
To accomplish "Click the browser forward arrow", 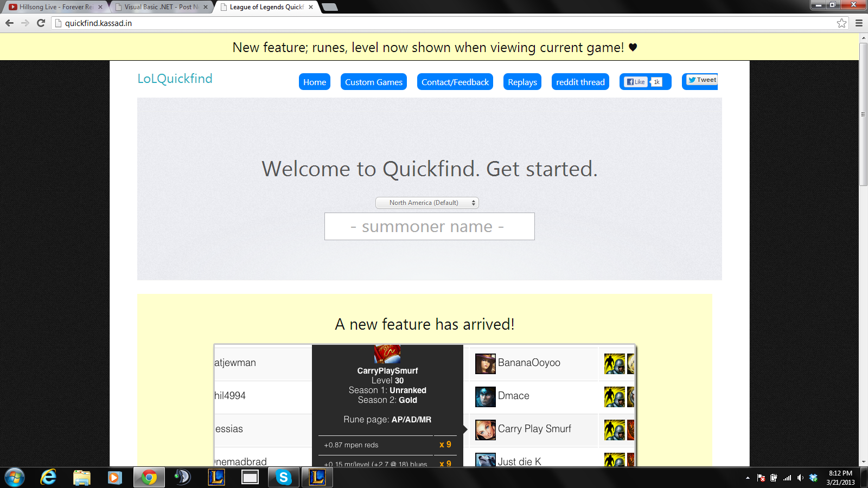I will tap(25, 23).
